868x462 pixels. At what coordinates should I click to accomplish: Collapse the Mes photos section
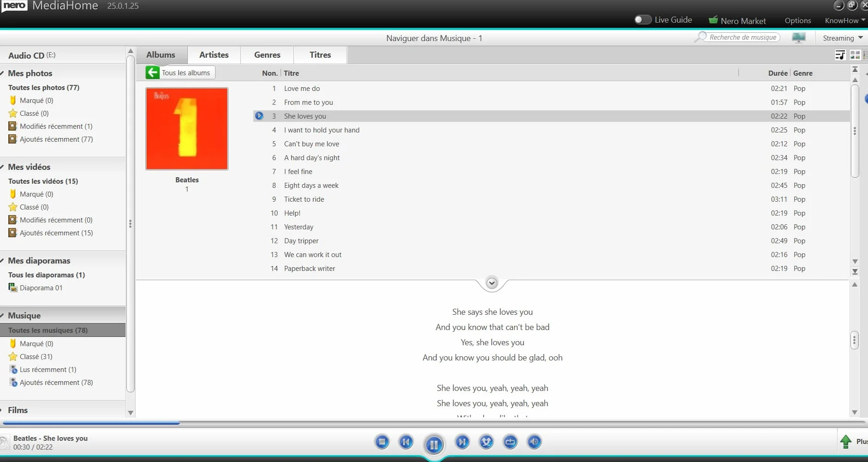(3, 73)
